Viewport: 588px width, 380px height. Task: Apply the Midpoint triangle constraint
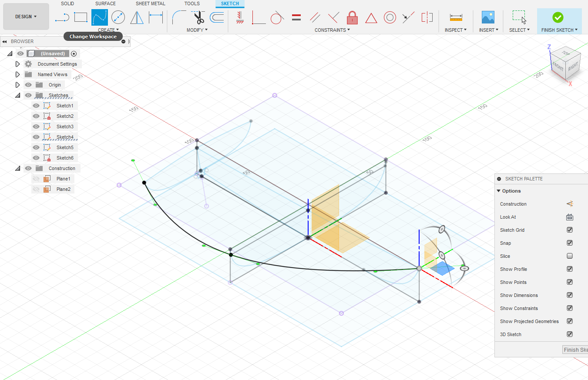tap(371, 18)
